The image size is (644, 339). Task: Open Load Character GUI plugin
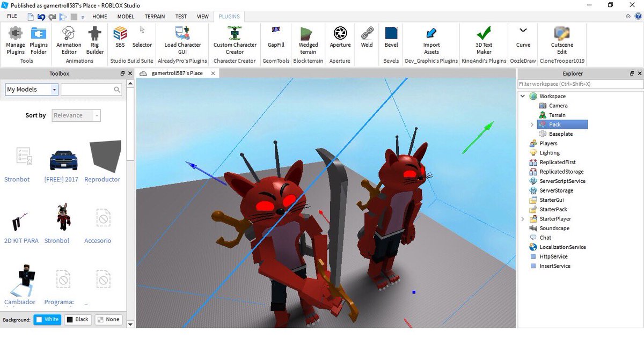182,41
